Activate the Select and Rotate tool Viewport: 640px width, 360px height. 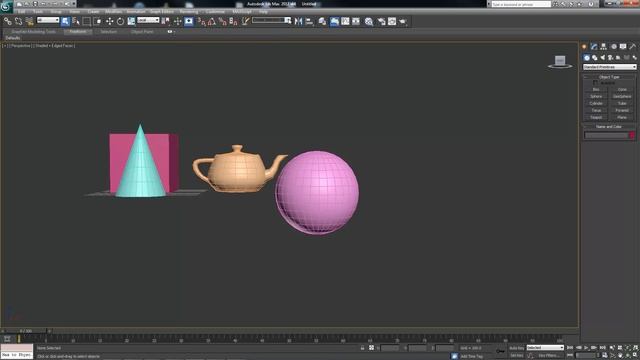120,21
